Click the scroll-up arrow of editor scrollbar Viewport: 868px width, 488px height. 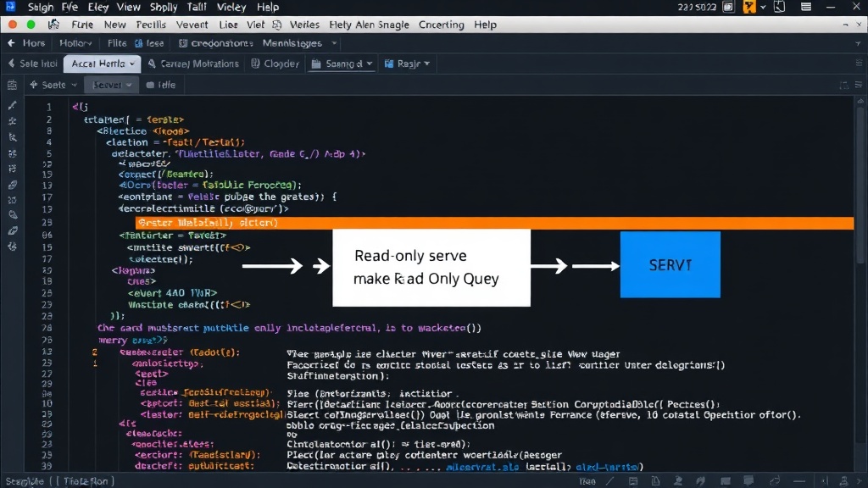click(860, 102)
